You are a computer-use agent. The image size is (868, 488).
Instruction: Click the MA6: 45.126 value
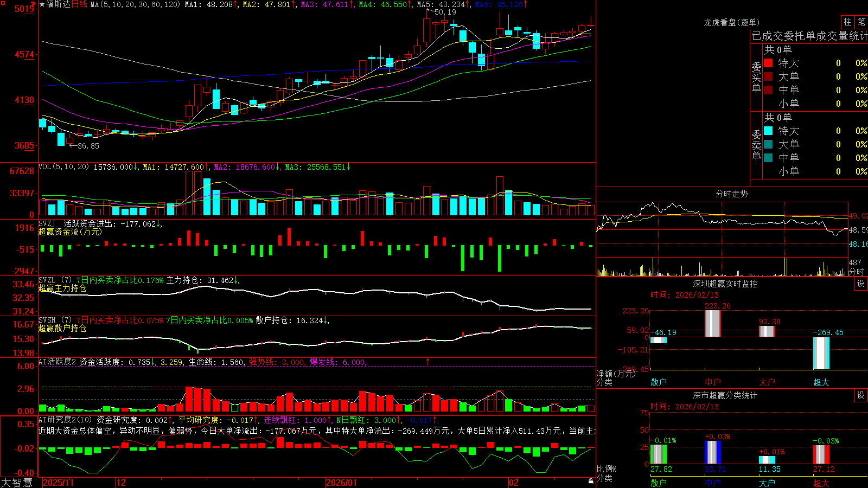click(501, 4)
